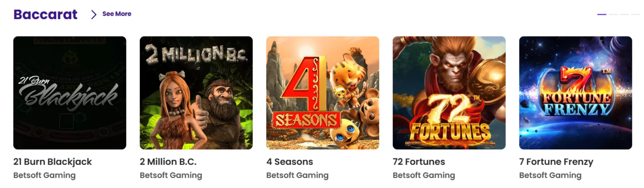Switch to the last carousel page indicator
This screenshot has height=188, width=644.
click(x=636, y=14)
